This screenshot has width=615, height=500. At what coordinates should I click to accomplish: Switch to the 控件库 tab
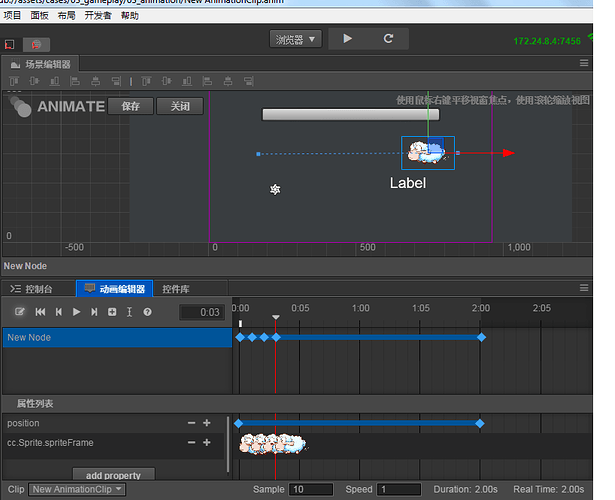(176, 289)
